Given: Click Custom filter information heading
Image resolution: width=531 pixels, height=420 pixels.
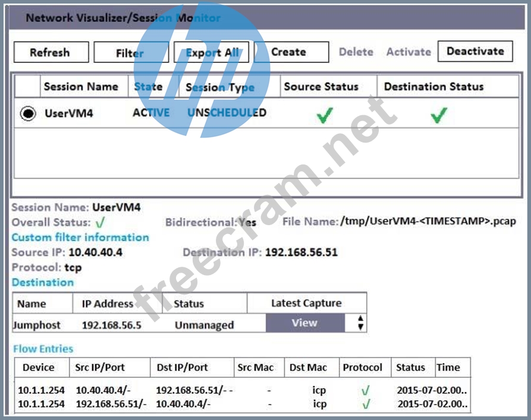Looking at the screenshot, I should pos(80,237).
